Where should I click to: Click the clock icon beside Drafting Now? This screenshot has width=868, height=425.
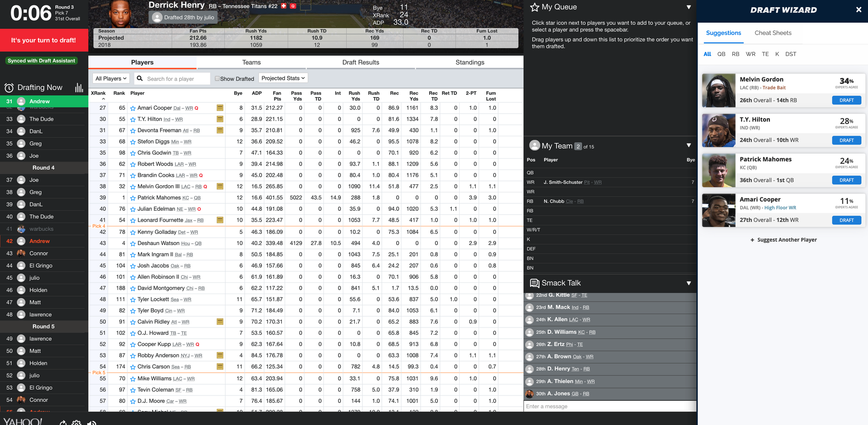[9, 88]
